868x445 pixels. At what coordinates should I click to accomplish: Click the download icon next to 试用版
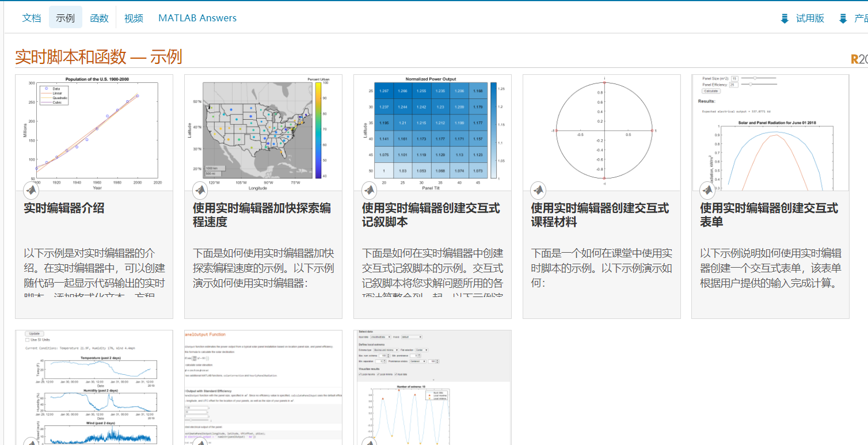(784, 18)
